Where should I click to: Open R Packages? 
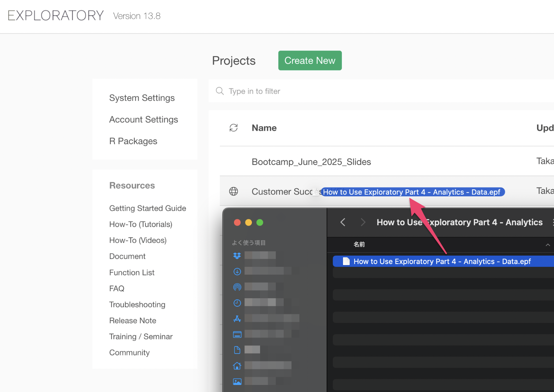(x=133, y=141)
